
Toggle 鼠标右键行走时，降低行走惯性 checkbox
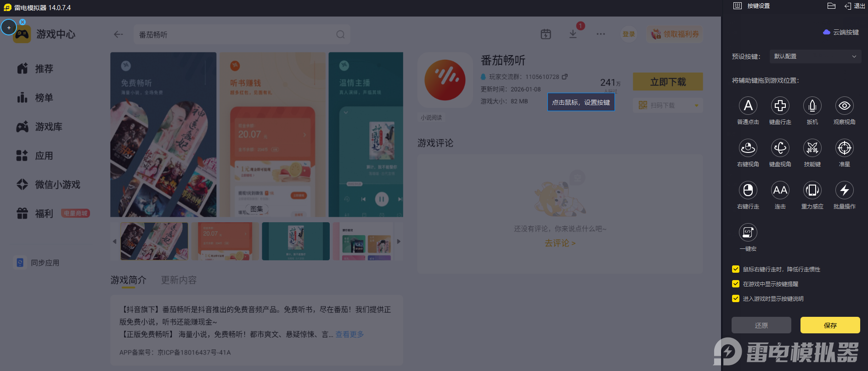(x=736, y=269)
